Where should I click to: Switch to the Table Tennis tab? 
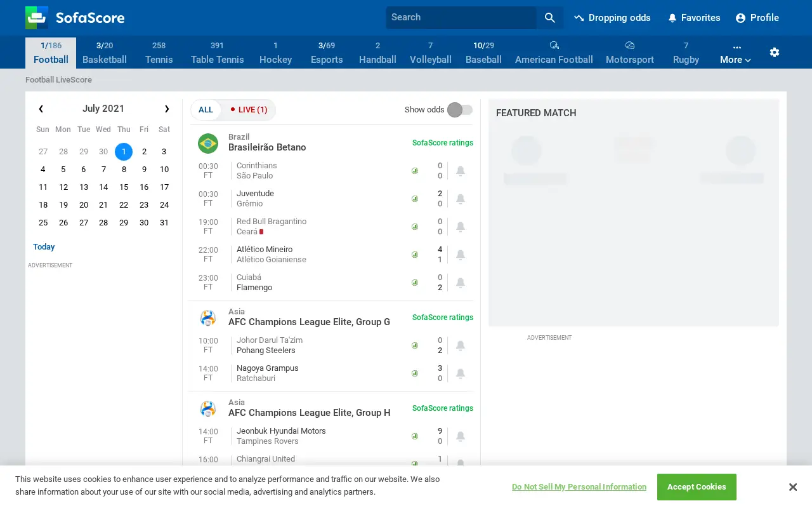tap(218, 53)
